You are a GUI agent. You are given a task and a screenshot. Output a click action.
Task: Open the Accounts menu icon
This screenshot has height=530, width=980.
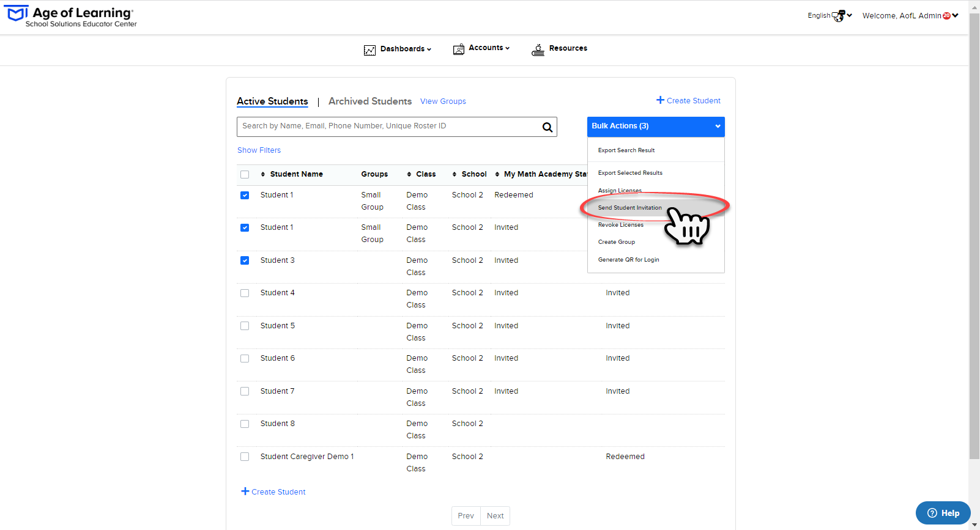(459, 50)
